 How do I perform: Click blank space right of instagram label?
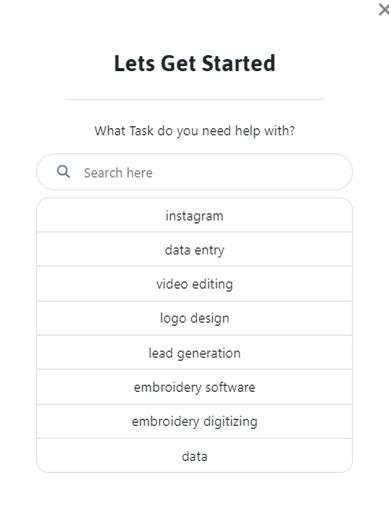tap(287, 215)
